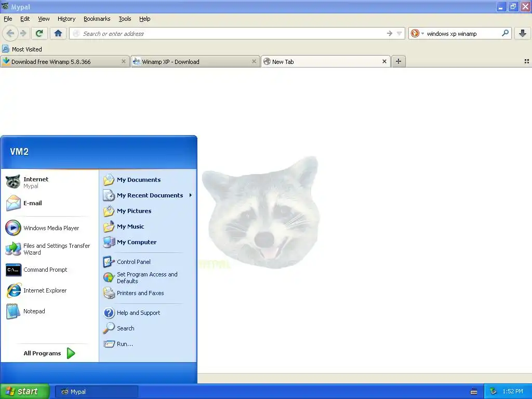Close the Winamp XP - Download tab
This screenshot has width=532, height=399.
(254, 61)
